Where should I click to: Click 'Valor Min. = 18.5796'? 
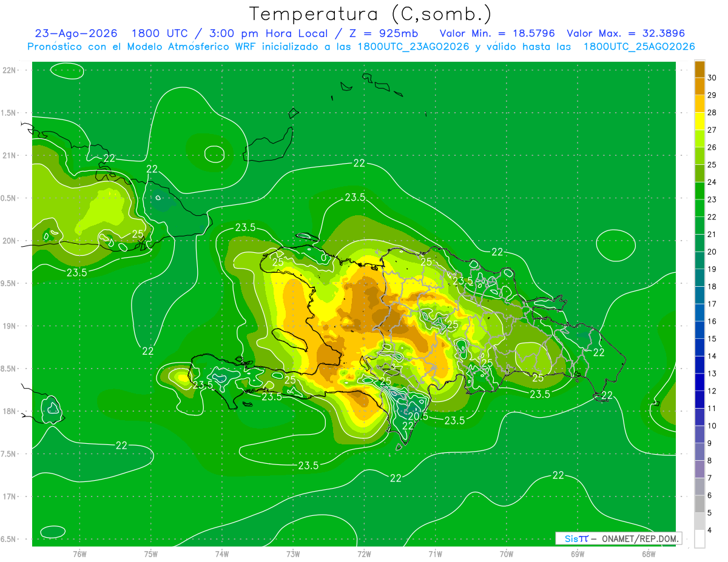(497, 33)
